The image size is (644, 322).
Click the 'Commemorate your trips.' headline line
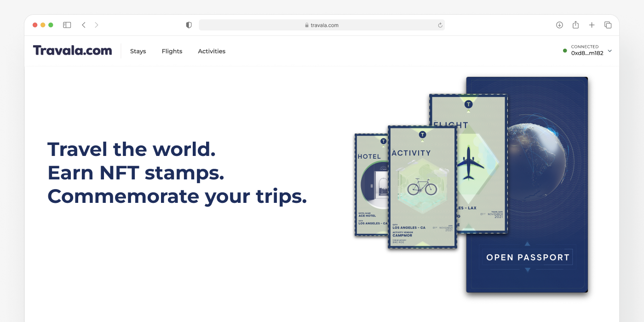click(x=177, y=196)
